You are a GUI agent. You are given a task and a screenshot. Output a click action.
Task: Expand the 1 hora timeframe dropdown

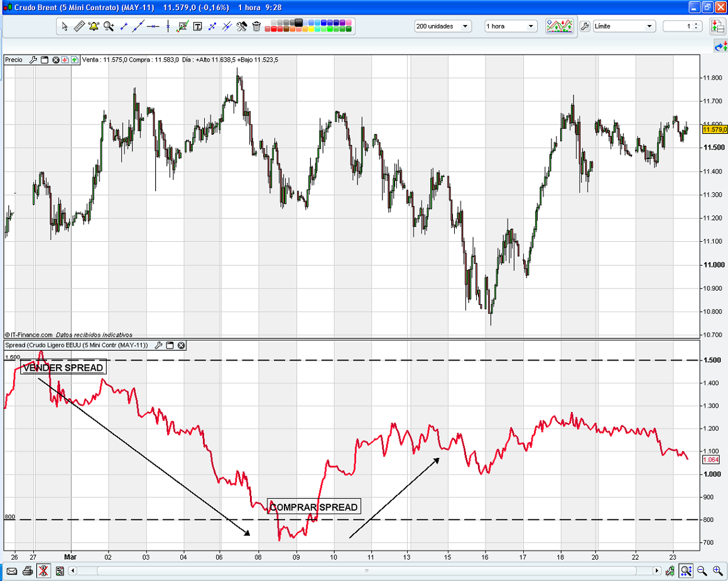tap(511, 26)
